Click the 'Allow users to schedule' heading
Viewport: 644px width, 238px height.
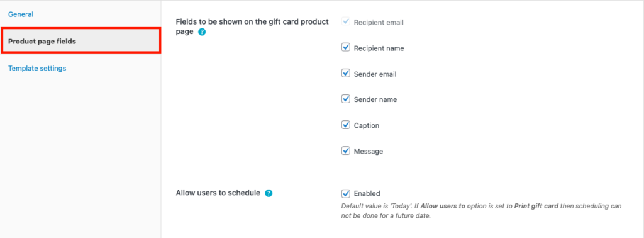(218, 193)
